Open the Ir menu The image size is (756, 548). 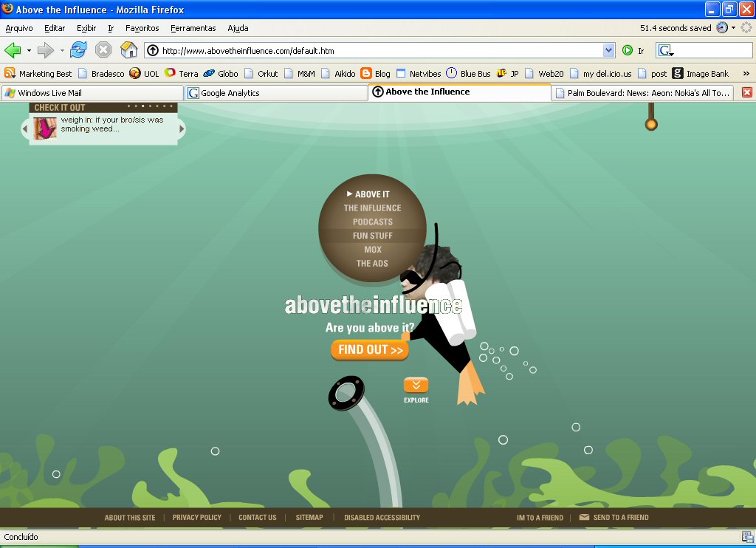point(111,28)
